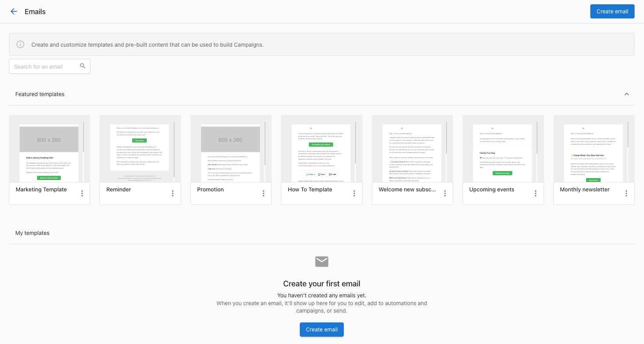Open Welcome new subscriber template options menu

pos(445,193)
